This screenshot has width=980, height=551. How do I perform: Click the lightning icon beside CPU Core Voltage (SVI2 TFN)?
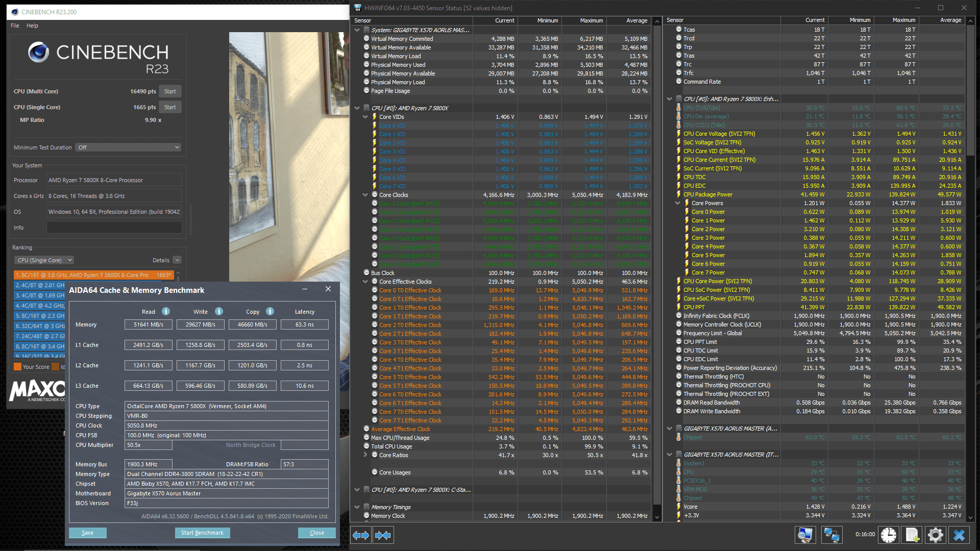pos(678,134)
